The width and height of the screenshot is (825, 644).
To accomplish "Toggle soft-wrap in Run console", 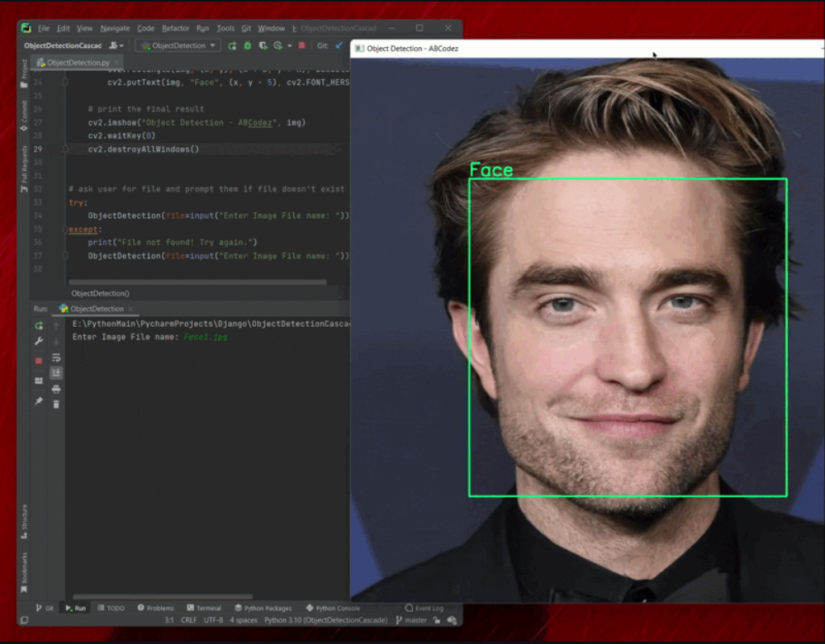I will click(x=56, y=358).
